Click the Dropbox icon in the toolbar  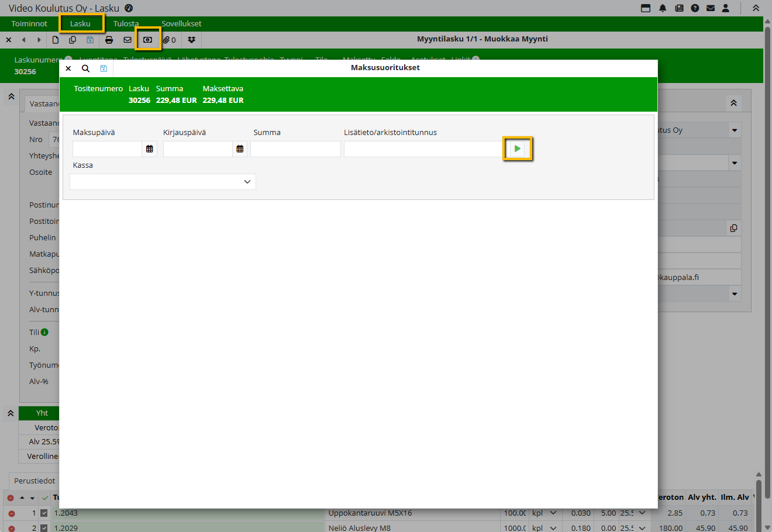click(x=191, y=40)
